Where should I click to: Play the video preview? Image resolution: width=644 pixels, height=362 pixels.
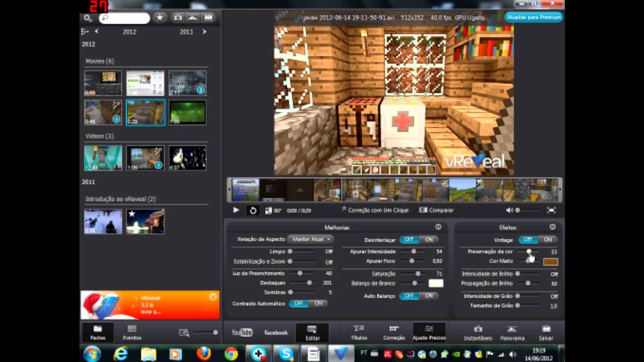(236, 210)
